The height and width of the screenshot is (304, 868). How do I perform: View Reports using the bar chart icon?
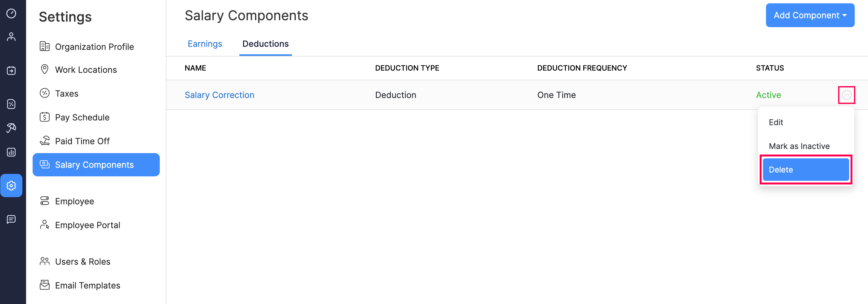tap(12, 152)
